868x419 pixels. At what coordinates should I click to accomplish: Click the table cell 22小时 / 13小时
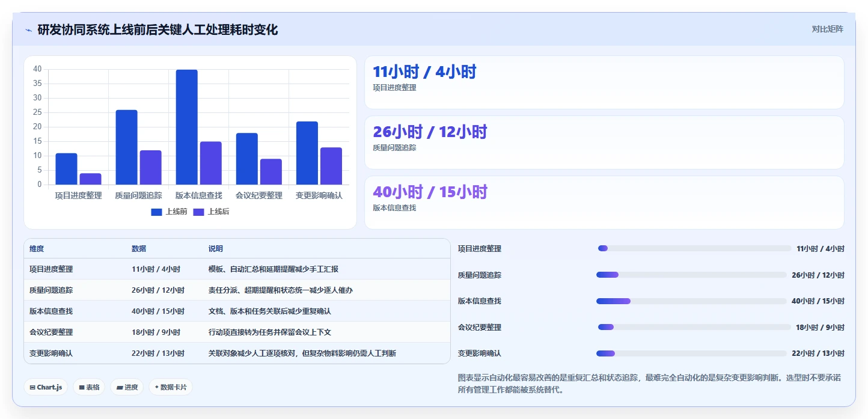[x=158, y=353]
